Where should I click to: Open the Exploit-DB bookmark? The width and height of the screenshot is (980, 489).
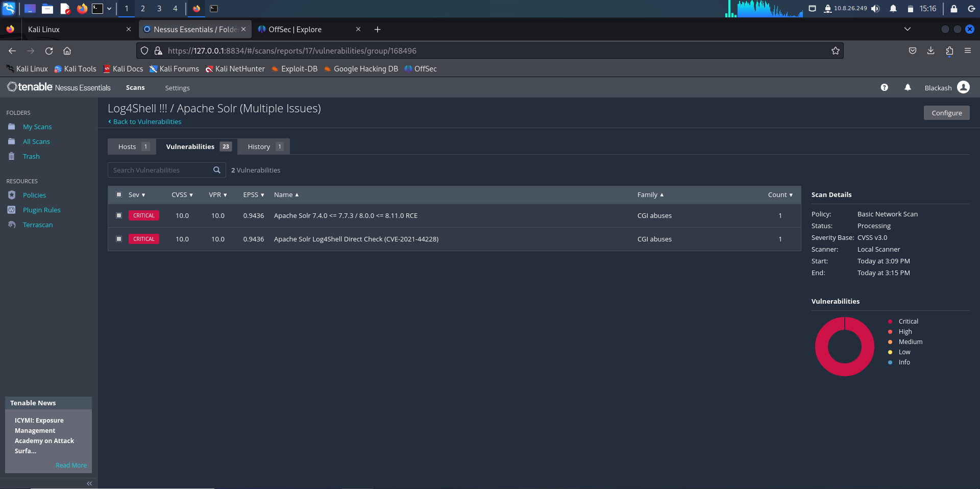[x=295, y=69]
